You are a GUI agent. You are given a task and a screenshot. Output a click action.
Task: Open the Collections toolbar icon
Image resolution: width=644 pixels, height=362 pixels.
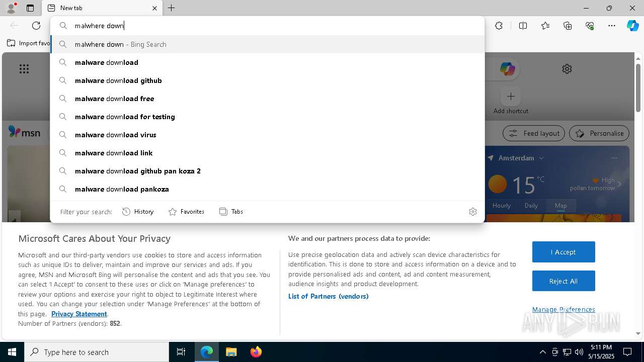click(568, 26)
